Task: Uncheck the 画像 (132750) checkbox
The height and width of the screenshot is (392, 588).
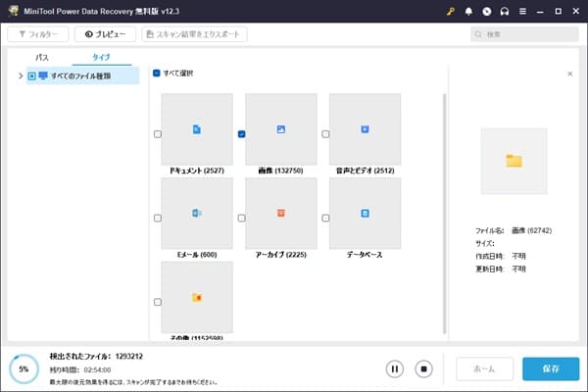Action: coord(241,134)
